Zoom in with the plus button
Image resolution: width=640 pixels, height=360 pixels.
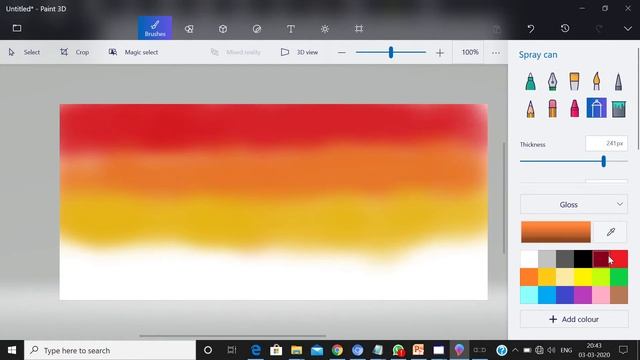(440, 53)
